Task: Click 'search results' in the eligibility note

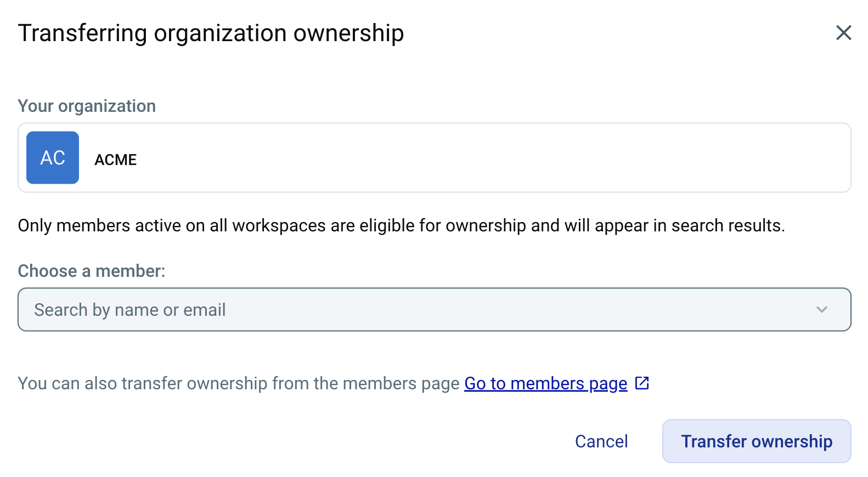Action: [x=728, y=225]
